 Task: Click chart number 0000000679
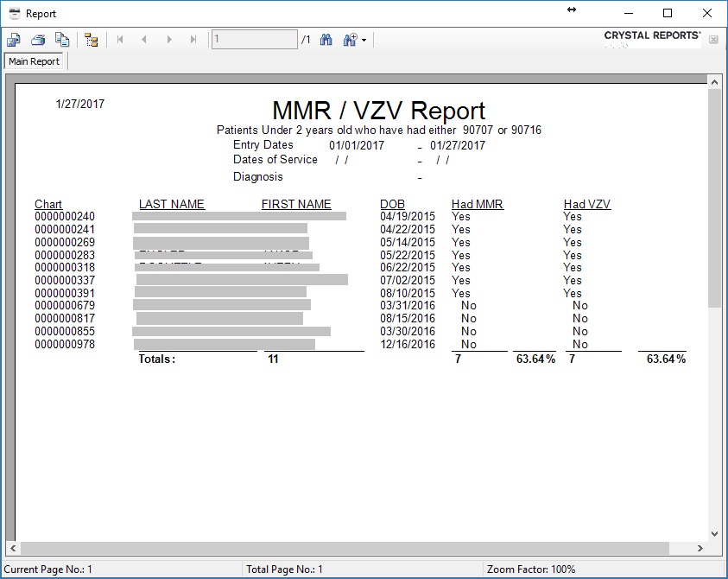[65, 306]
